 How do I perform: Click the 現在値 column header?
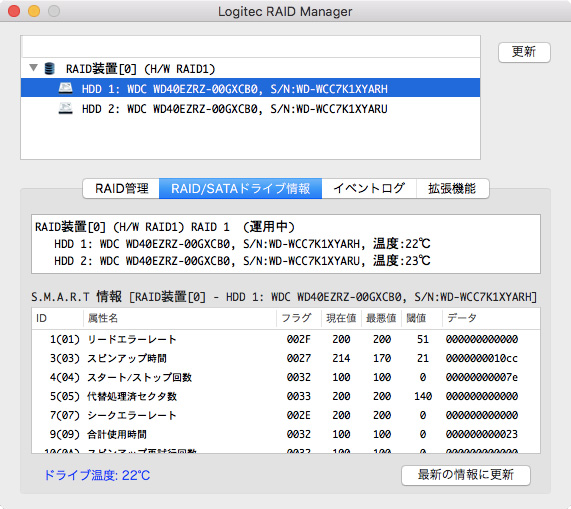coord(341,318)
